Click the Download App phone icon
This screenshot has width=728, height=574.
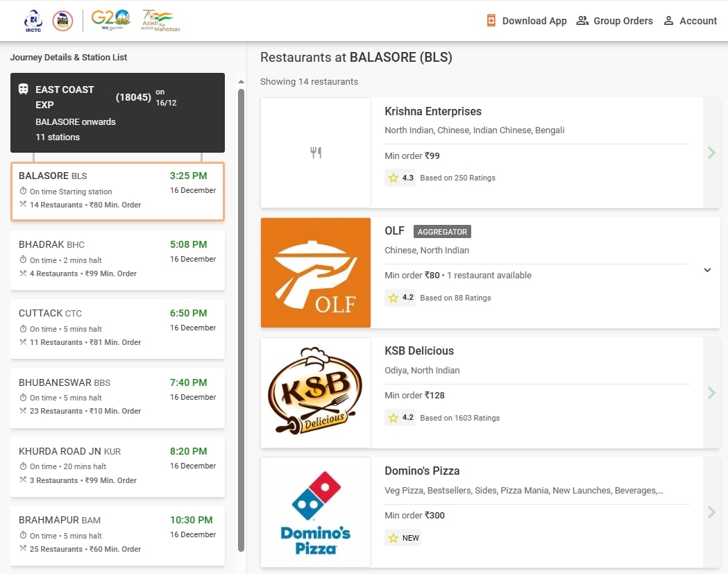pos(491,20)
